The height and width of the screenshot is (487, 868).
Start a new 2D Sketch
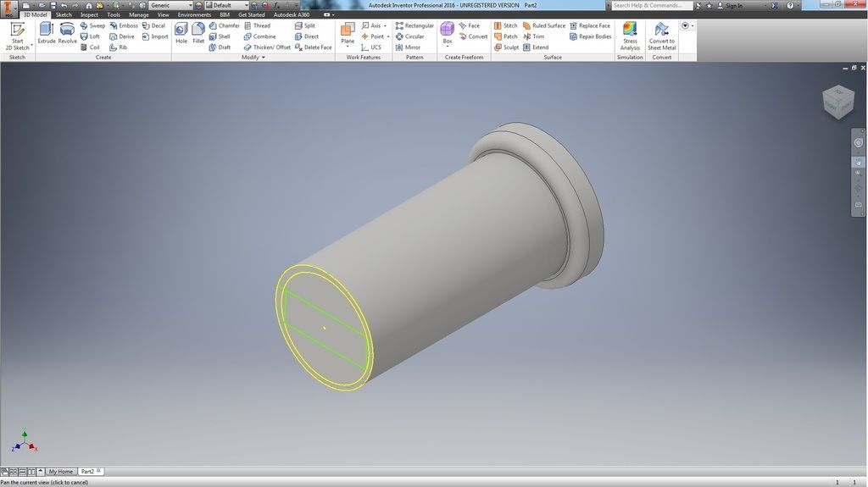point(17,36)
